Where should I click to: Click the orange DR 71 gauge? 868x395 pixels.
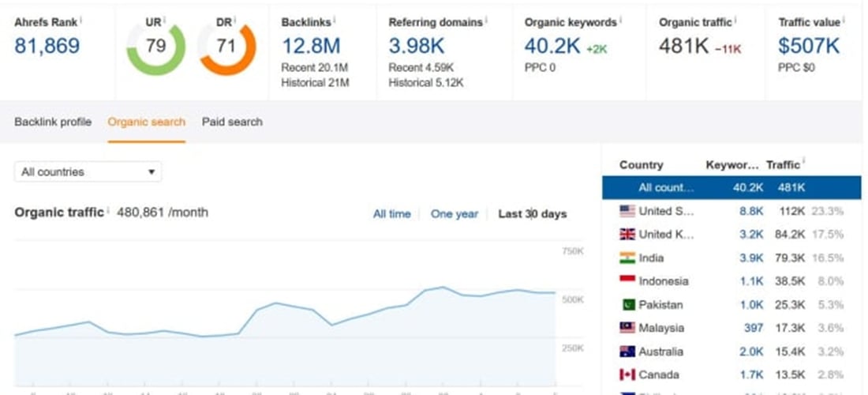227,47
